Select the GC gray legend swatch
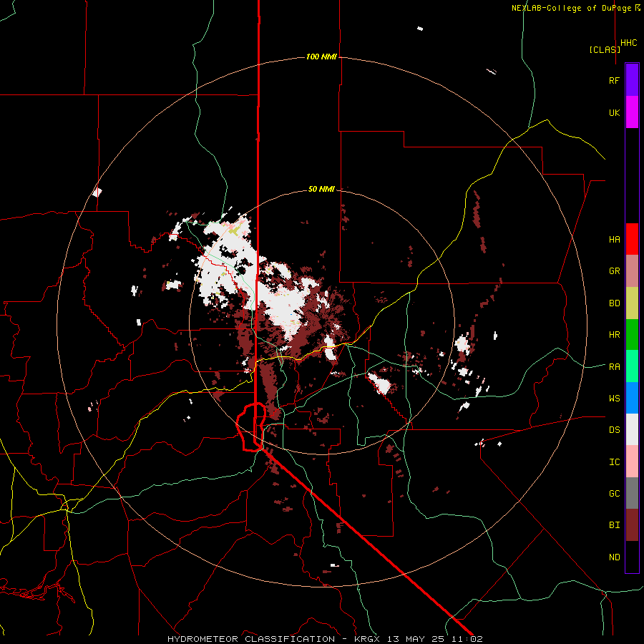This screenshot has width=644, height=644. [x=632, y=493]
